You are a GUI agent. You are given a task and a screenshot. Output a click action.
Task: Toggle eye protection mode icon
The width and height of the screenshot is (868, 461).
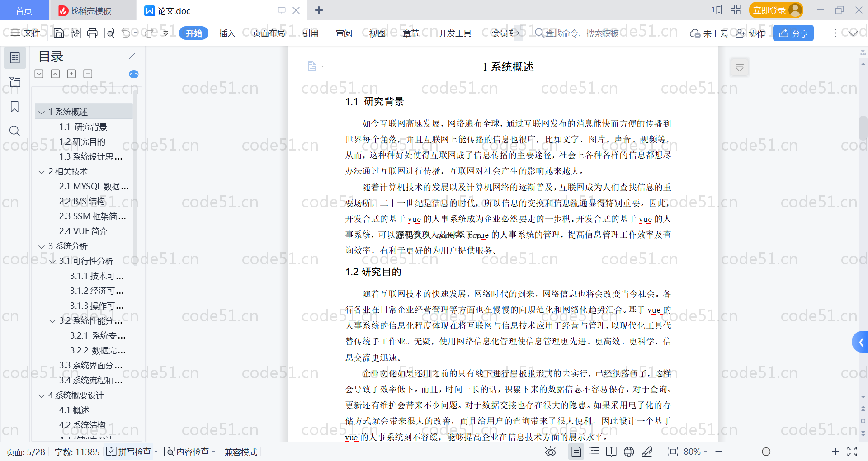tap(550, 452)
